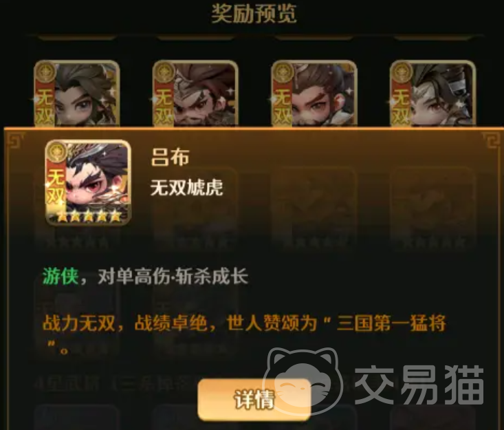
Task: Click the gold coin emblem on Lü Bu's icon
Action: point(56,151)
